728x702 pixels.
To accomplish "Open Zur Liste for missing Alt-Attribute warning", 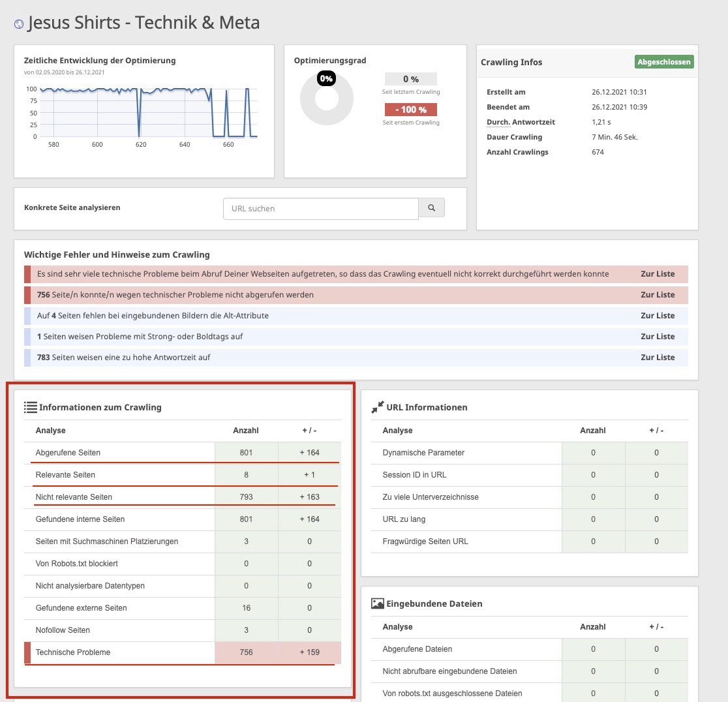I will [x=657, y=316].
